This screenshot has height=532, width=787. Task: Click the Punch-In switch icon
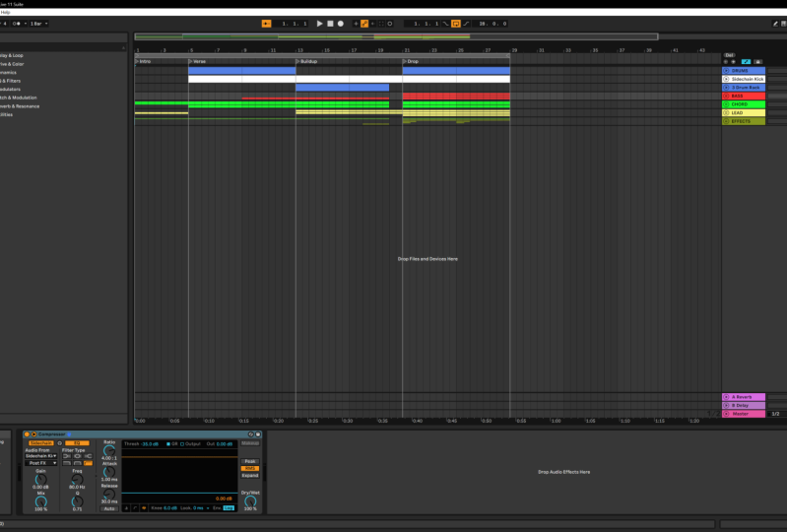tap(445, 24)
